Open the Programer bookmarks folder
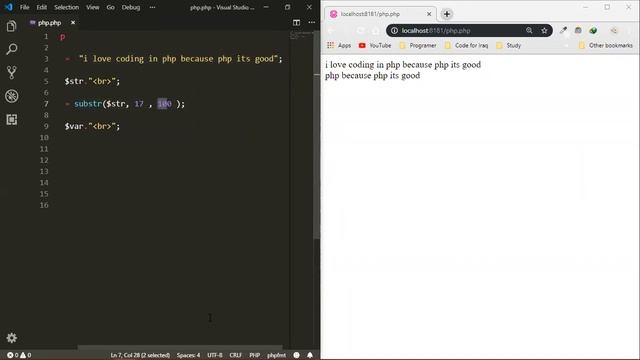The width and height of the screenshot is (640, 360). [418, 45]
